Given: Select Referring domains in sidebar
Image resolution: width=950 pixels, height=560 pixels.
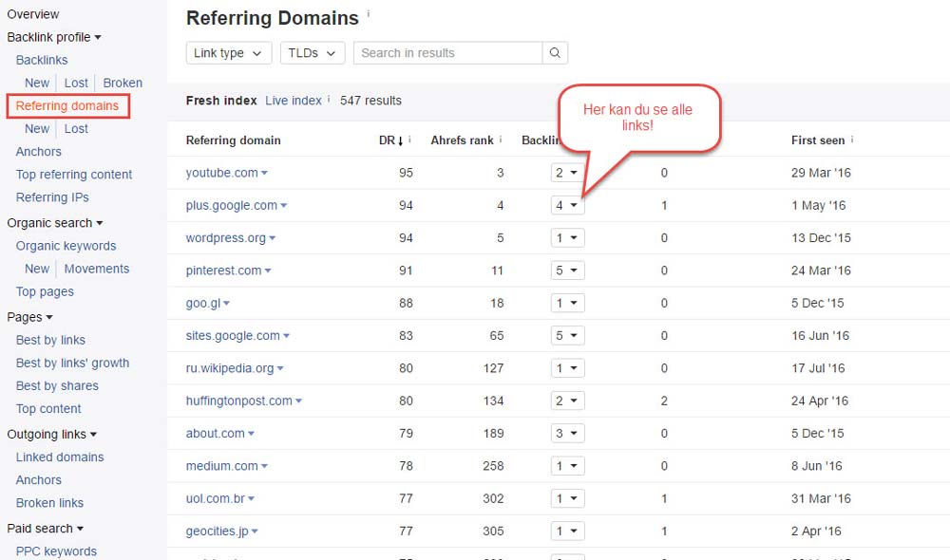Looking at the screenshot, I should (x=67, y=106).
